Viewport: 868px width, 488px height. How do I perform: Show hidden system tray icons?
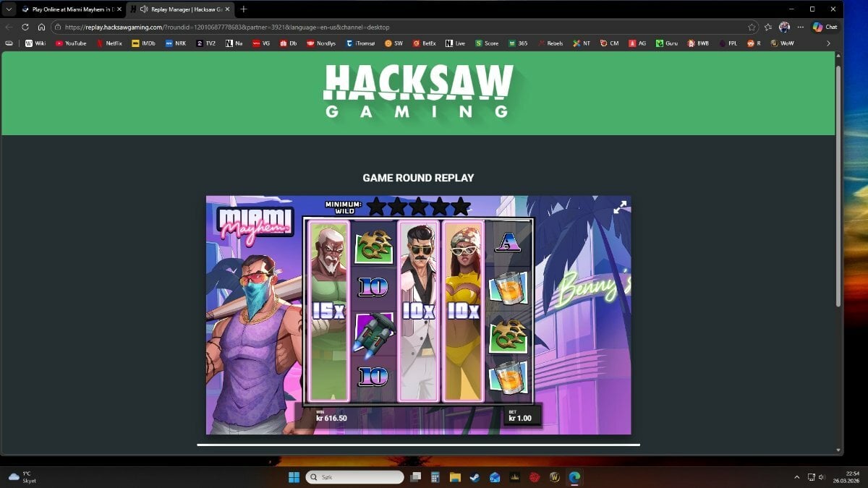pos(797,477)
